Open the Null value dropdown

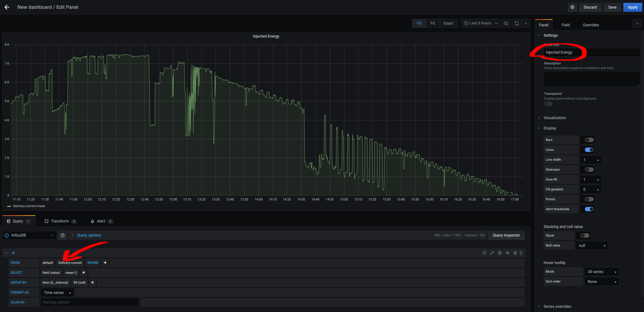pos(591,245)
